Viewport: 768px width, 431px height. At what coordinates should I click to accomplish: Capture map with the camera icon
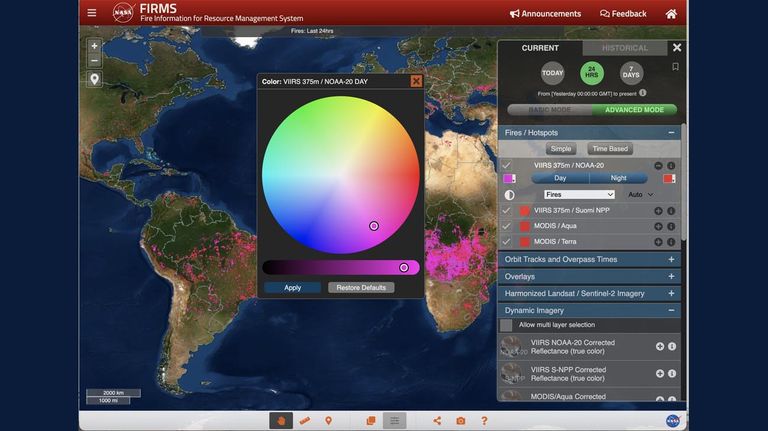[461, 421]
